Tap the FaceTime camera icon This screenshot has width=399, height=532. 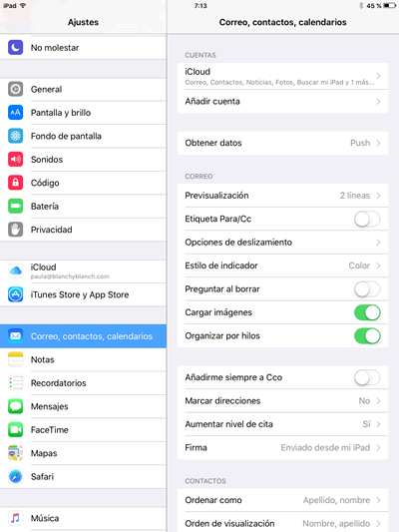tap(16, 429)
